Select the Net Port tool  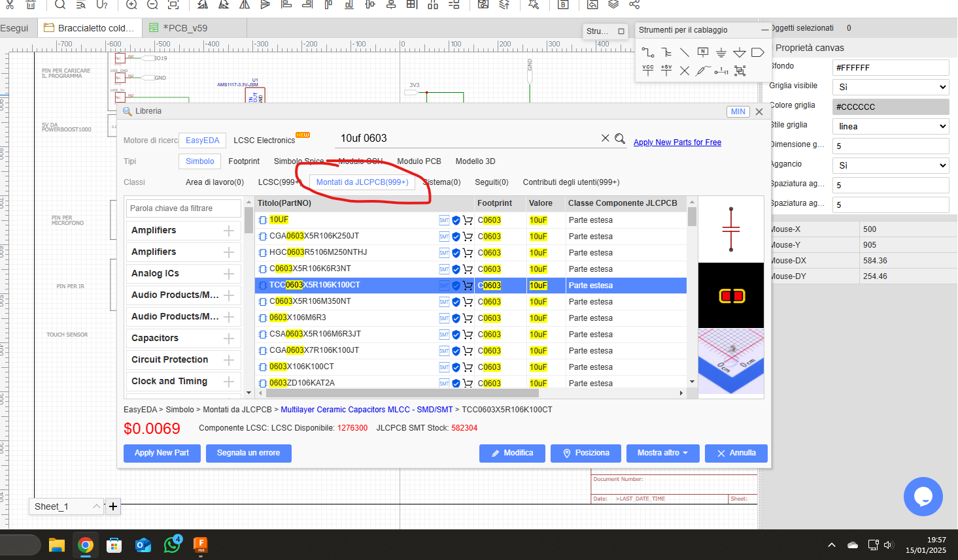click(x=758, y=52)
